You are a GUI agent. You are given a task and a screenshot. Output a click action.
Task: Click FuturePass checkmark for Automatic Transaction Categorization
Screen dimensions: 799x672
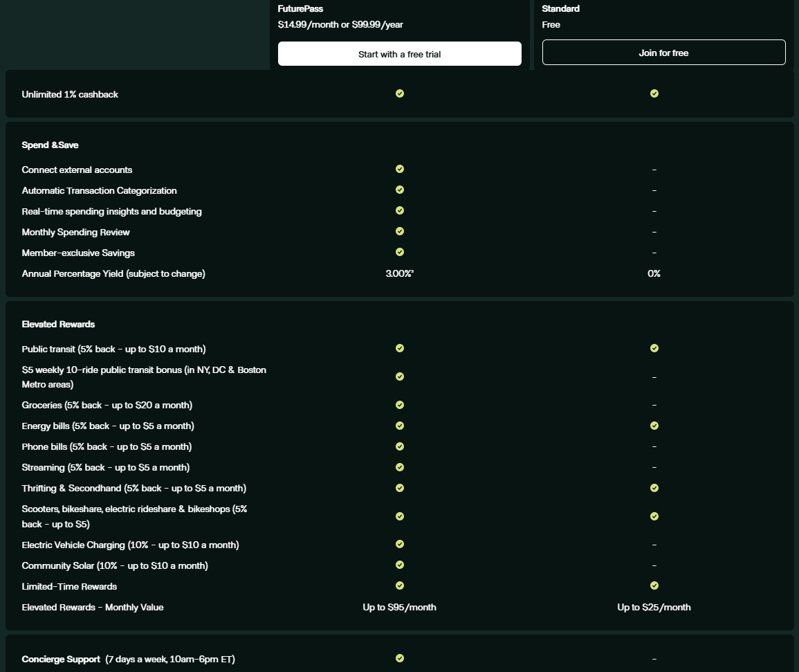pyautogui.click(x=400, y=190)
